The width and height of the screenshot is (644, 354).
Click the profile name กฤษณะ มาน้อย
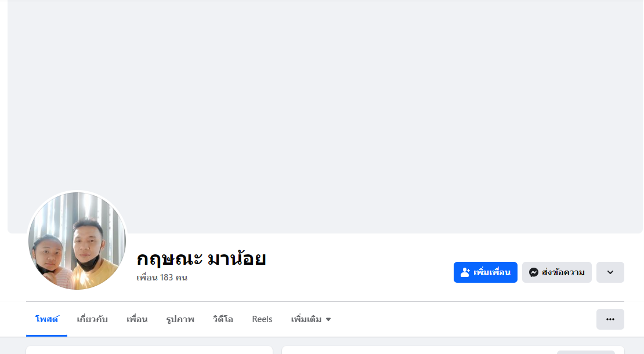click(x=201, y=258)
